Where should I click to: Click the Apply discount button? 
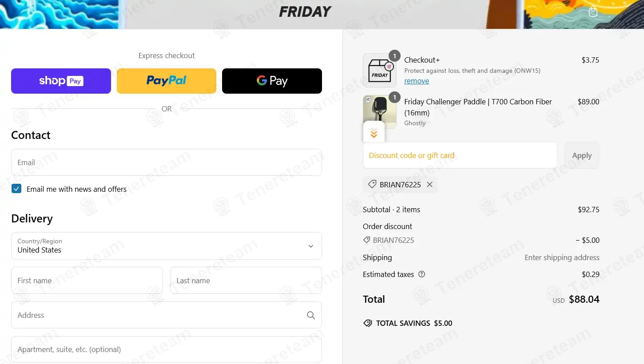tap(582, 155)
